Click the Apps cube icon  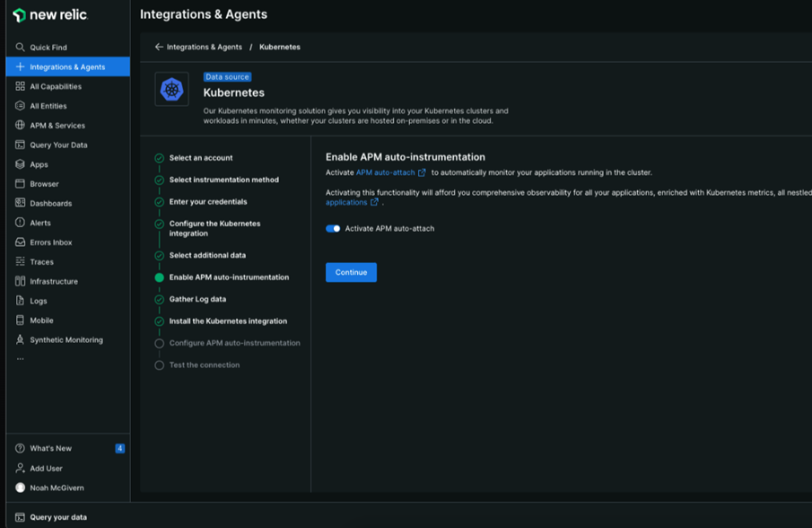21,164
